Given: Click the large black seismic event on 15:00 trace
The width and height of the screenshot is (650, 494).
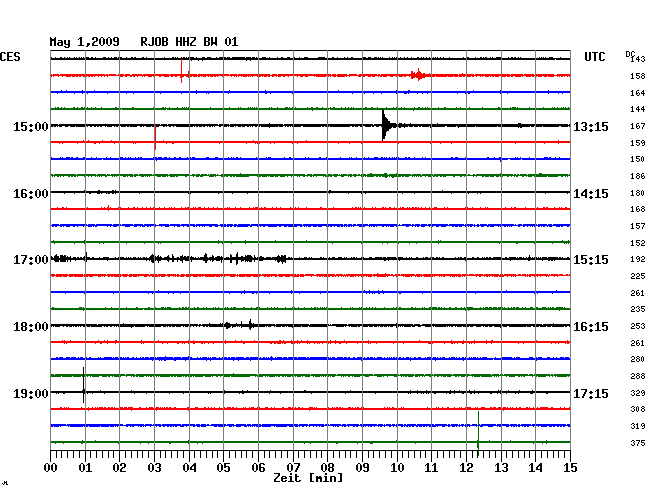Looking at the screenshot, I should [x=387, y=125].
